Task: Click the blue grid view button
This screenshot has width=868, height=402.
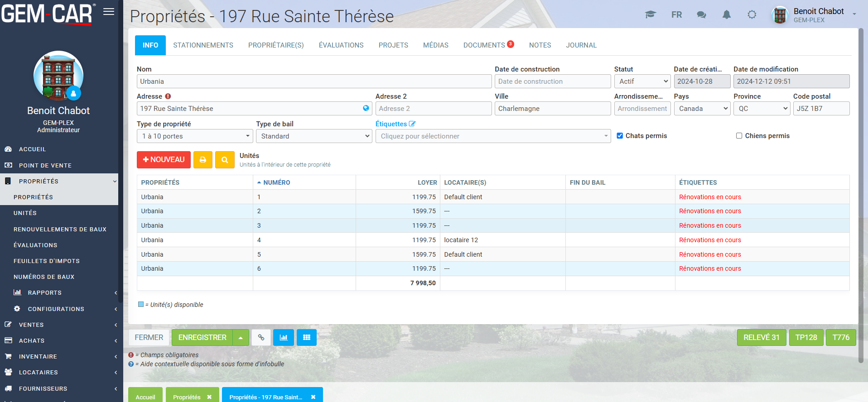Action: (307, 338)
